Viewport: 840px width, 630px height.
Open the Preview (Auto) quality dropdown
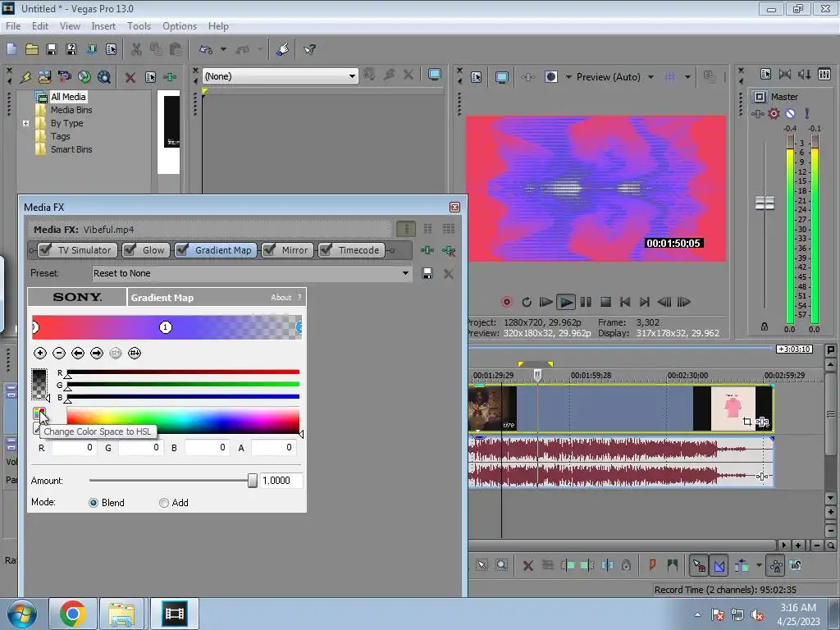(x=651, y=77)
